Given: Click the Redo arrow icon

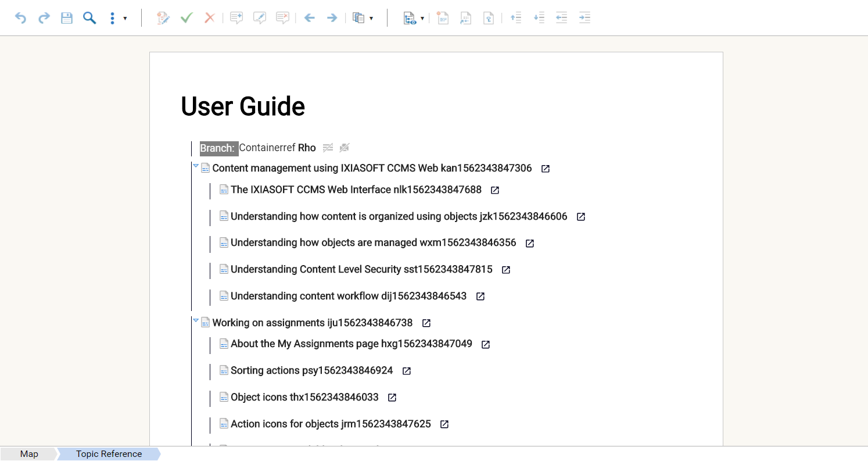Looking at the screenshot, I should tap(44, 18).
